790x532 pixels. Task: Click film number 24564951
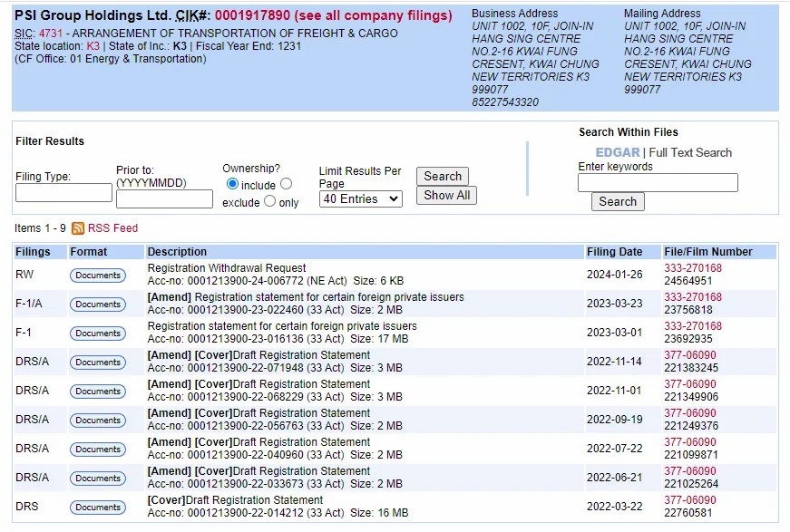pos(688,281)
